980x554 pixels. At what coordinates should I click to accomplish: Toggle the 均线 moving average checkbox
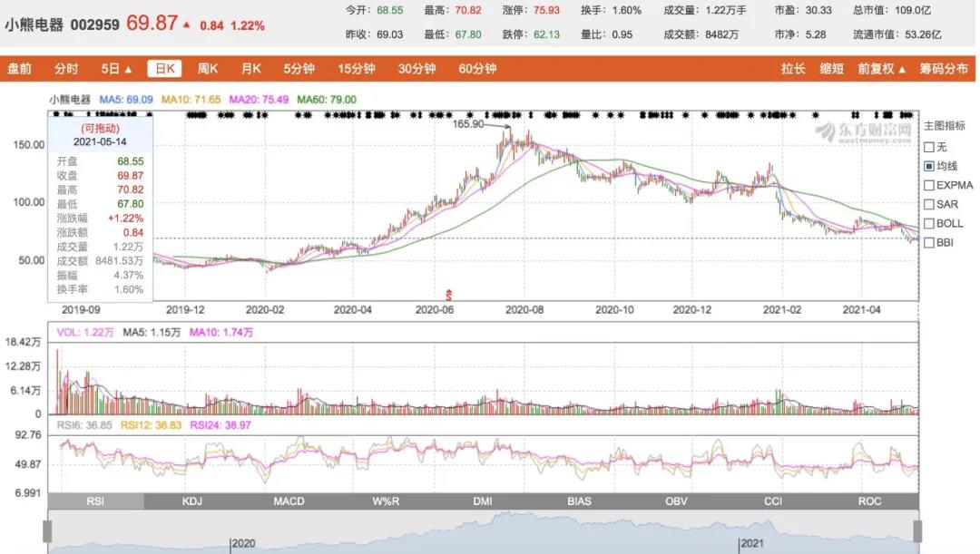click(x=929, y=166)
